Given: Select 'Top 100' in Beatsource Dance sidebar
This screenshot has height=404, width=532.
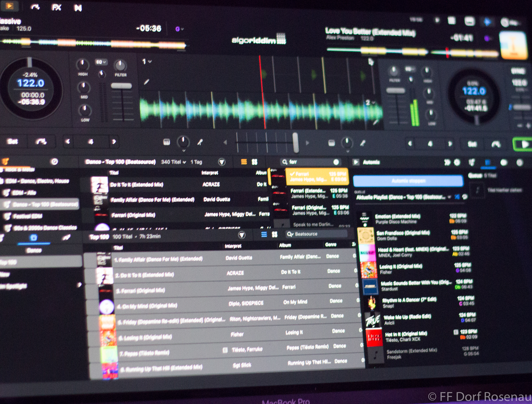Looking at the screenshot, I should click(40, 262).
